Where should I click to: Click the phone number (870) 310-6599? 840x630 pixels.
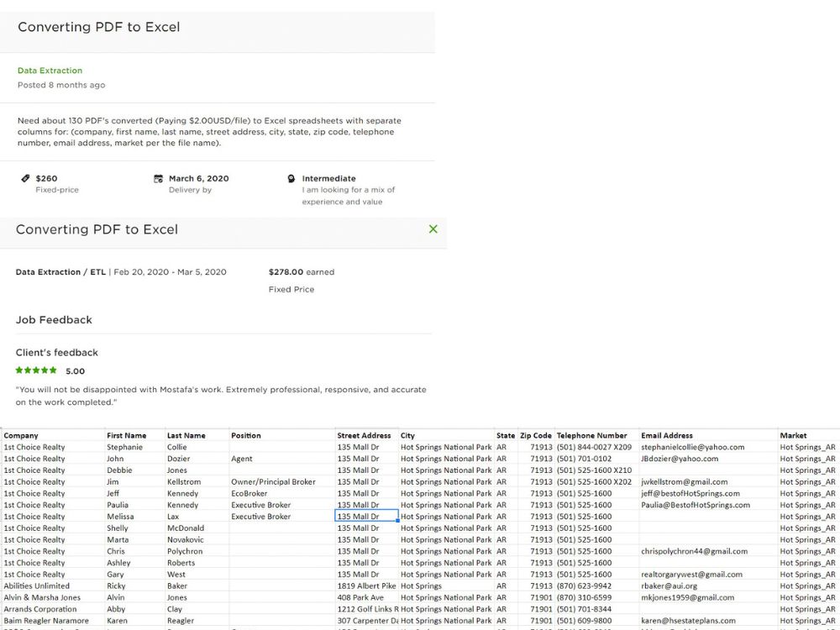pos(584,597)
